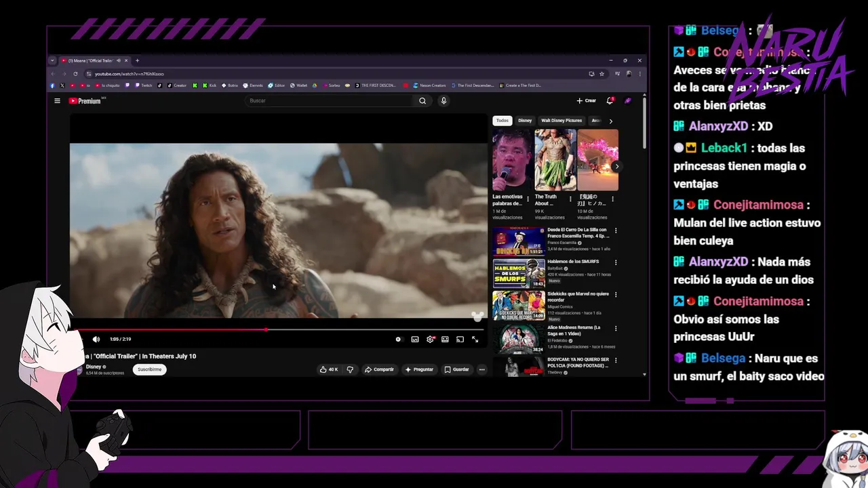Click the Compartir share button

379,369
